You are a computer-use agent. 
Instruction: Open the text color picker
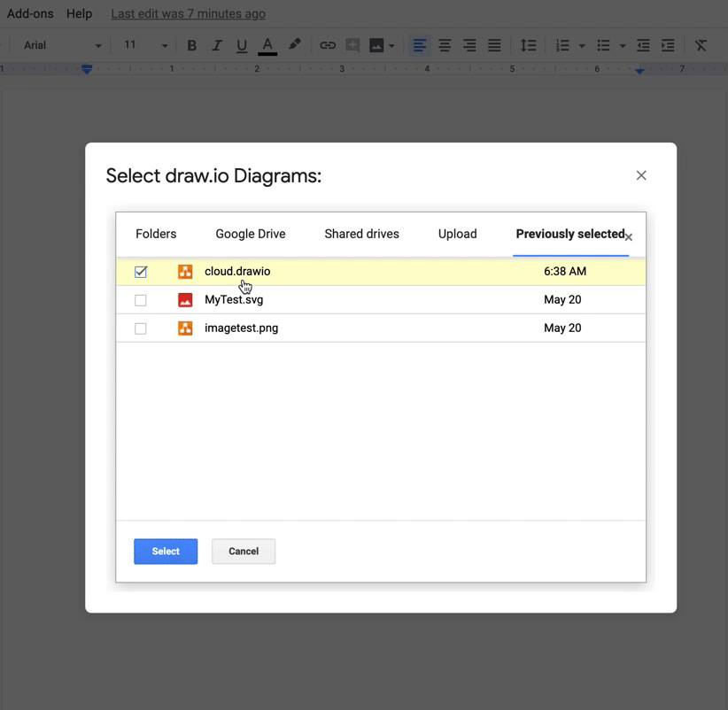tap(267, 46)
